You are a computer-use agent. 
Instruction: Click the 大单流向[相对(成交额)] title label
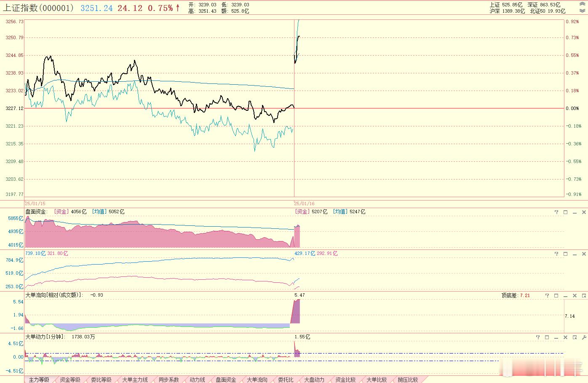54,295
